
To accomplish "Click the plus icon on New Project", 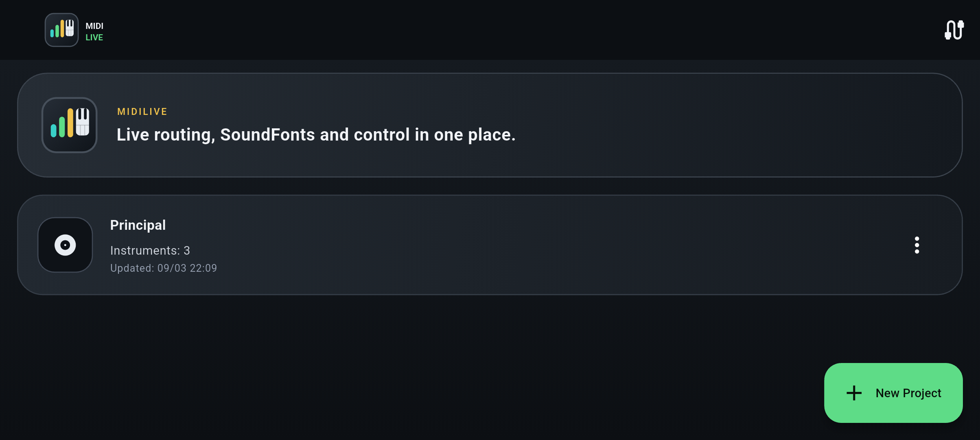I will pos(854,393).
